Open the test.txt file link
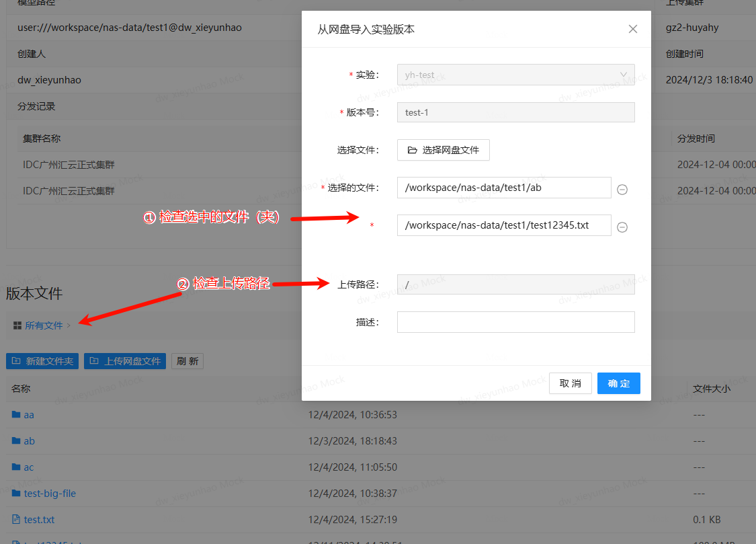Image resolution: width=756 pixels, height=544 pixels. pos(38,518)
